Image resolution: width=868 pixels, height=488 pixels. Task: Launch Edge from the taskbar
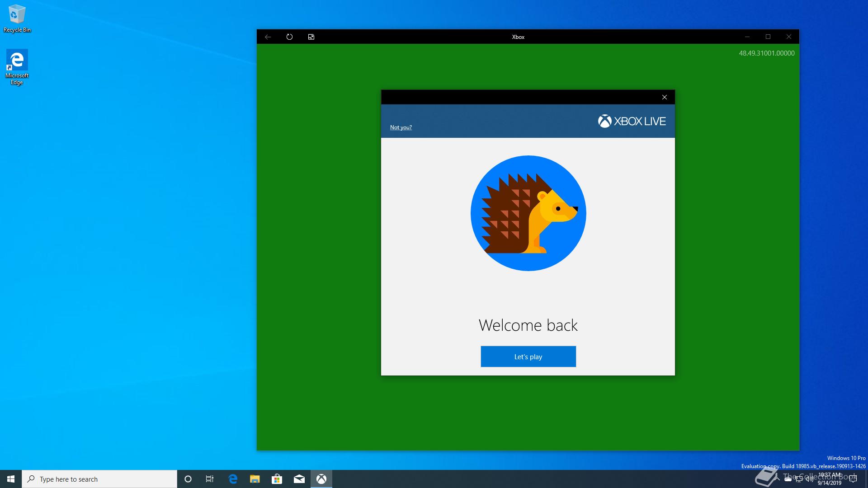pyautogui.click(x=233, y=479)
